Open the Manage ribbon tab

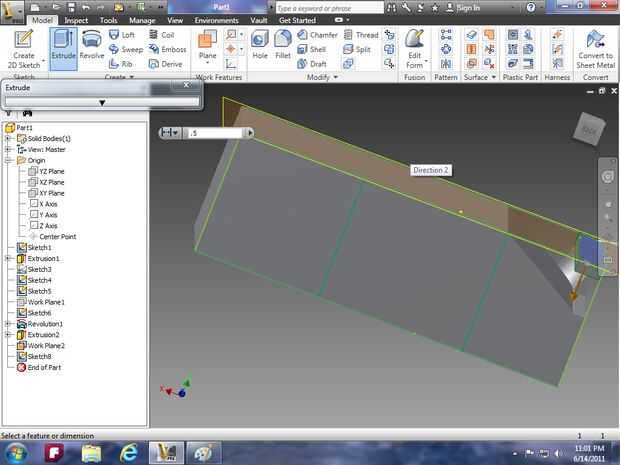coord(142,20)
